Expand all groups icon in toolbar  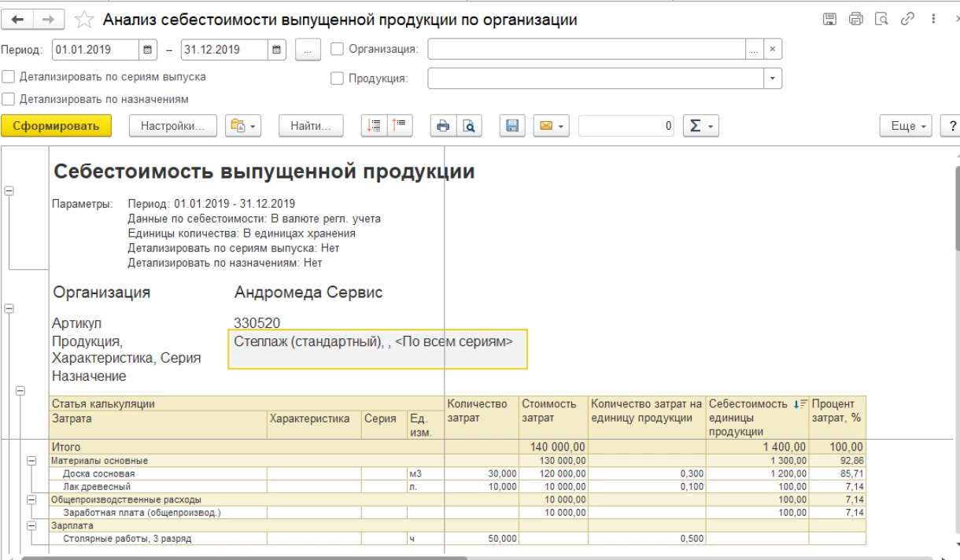[x=373, y=126]
